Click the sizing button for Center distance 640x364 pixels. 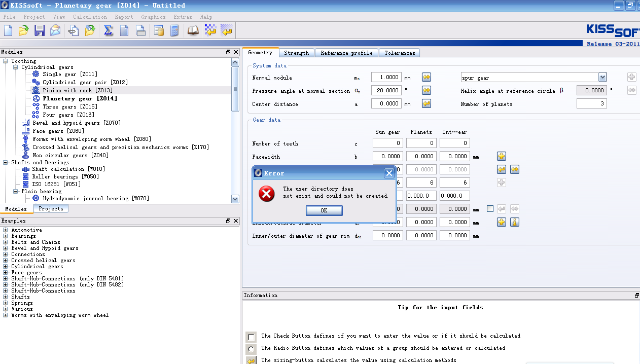(x=426, y=103)
